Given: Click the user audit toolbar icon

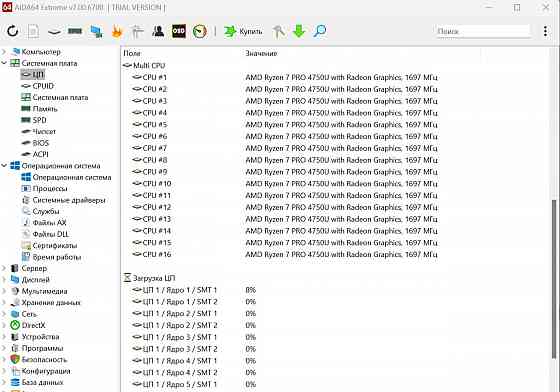Looking at the screenshot, I should [158, 31].
